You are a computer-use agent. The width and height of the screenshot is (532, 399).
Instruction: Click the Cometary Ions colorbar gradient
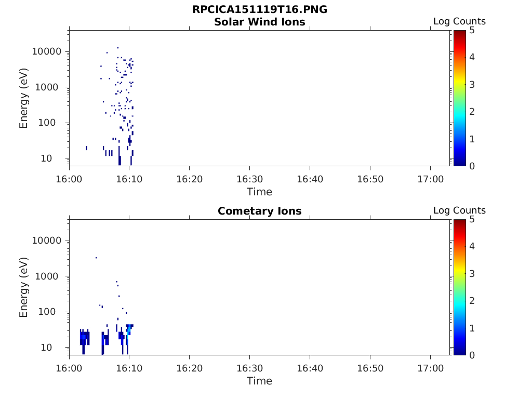[460, 287]
